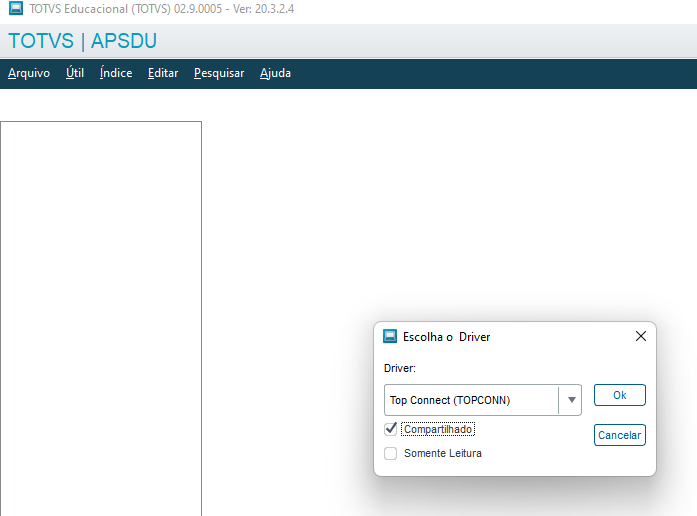
Task: Expand the Driver dropdown arrow
Action: click(x=571, y=400)
